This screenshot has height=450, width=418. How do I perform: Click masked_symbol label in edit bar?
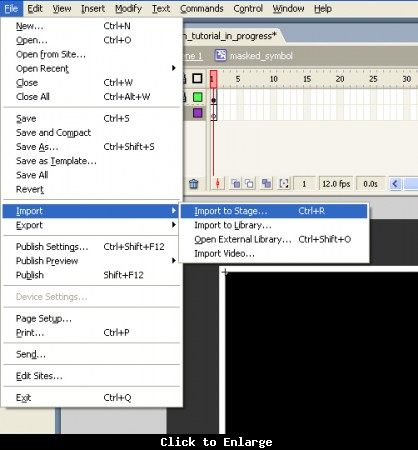(261, 56)
